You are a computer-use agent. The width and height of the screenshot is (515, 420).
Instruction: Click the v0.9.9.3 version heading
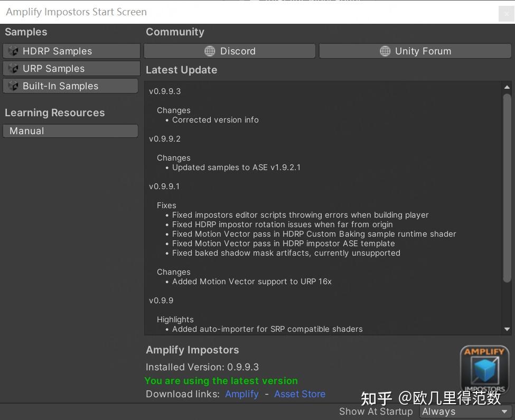pyautogui.click(x=165, y=91)
